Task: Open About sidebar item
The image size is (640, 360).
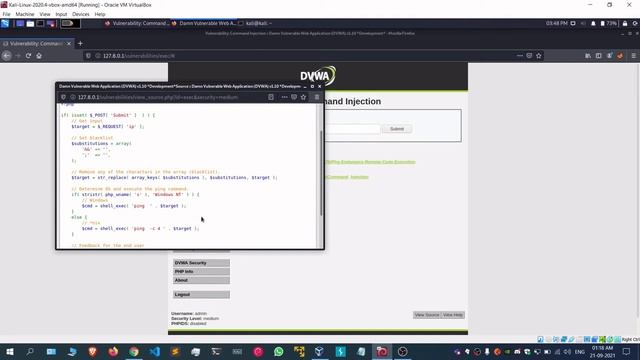Action: (x=201, y=280)
